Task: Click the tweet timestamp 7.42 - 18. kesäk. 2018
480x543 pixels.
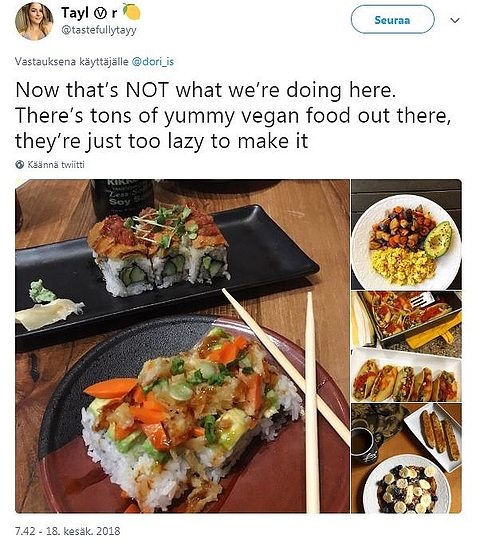Action: (x=68, y=531)
